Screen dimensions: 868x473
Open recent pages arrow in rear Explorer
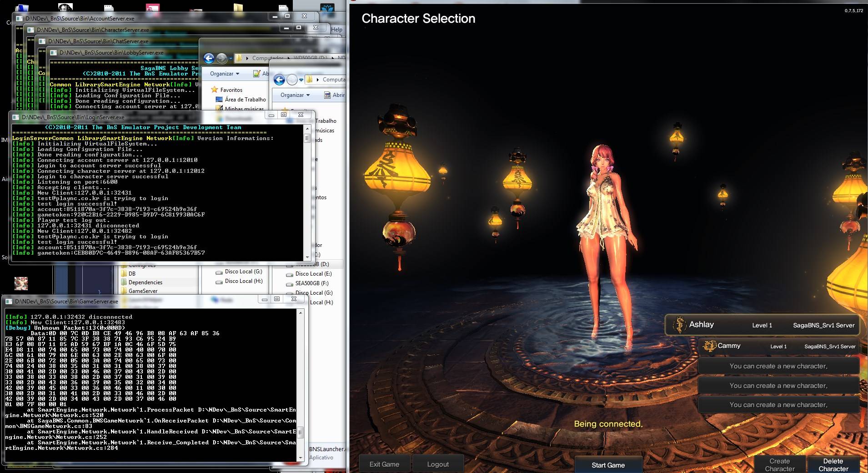[230, 58]
